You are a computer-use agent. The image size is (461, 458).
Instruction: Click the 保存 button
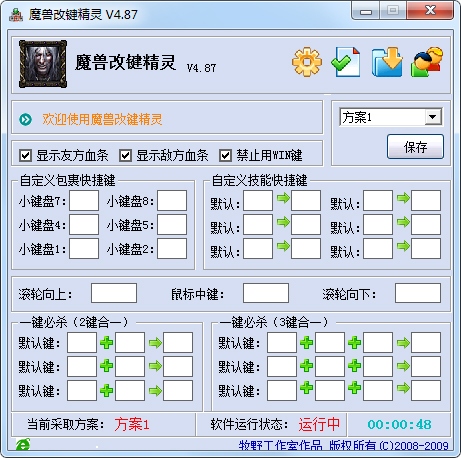click(x=415, y=147)
